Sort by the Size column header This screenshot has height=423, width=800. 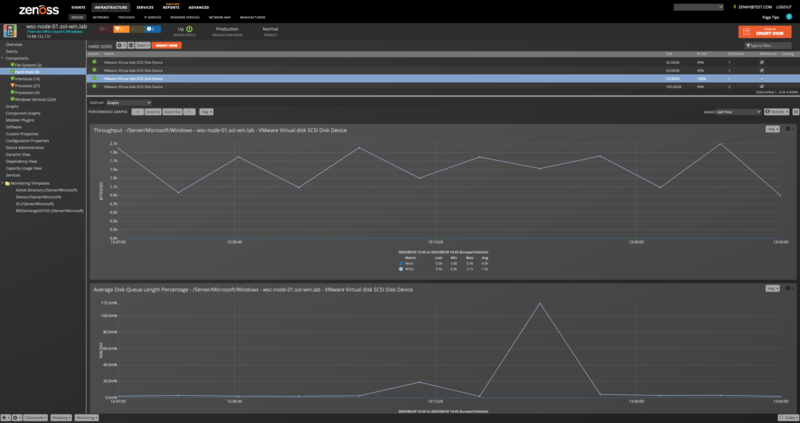coord(669,54)
